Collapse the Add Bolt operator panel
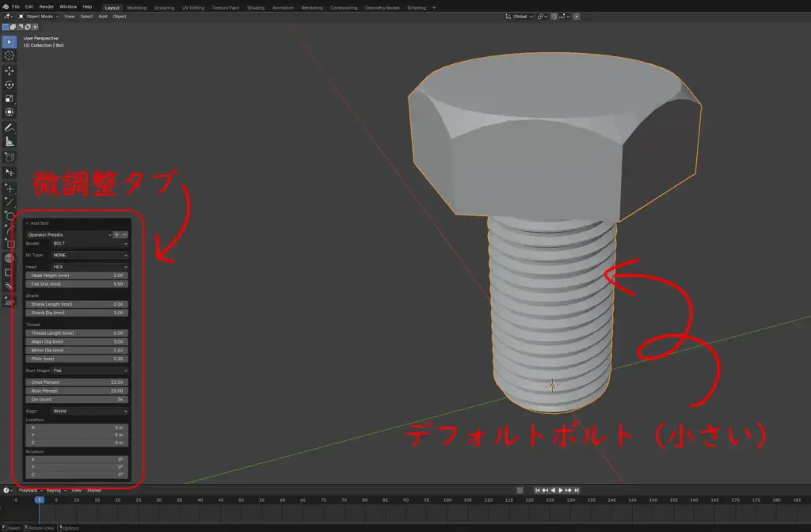 (x=26, y=223)
